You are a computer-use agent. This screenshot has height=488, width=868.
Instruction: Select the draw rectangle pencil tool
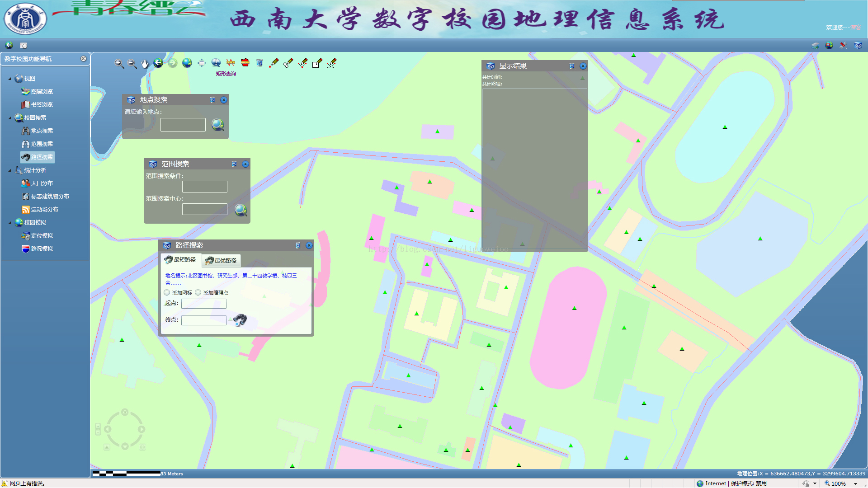coord(317,63)
